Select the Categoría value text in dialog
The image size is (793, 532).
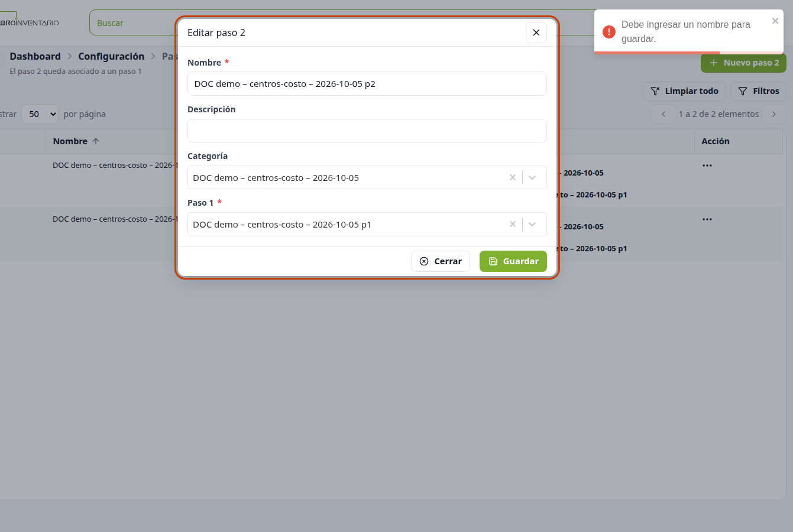pos(276,177)
